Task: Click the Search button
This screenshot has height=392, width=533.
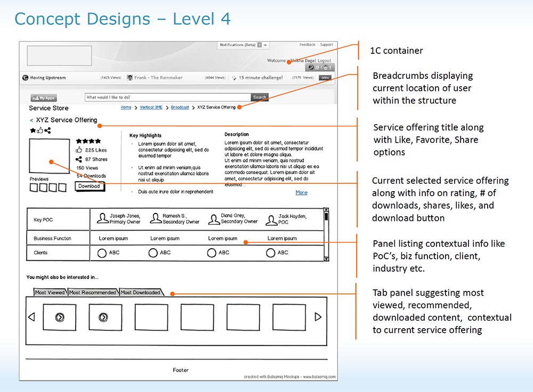Action: pyautogui.click(x=260, y=97)
